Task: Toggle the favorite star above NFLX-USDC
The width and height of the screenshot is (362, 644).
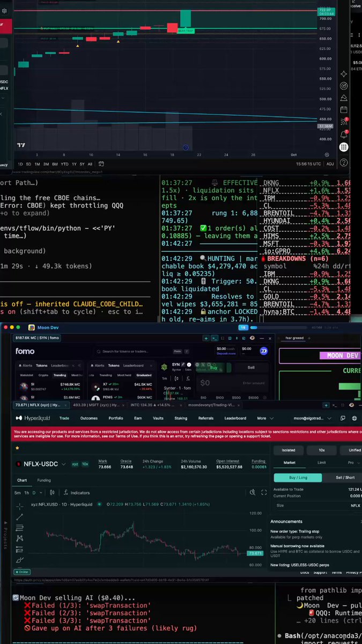Action: pyautogui.click(x=17, y=448)
